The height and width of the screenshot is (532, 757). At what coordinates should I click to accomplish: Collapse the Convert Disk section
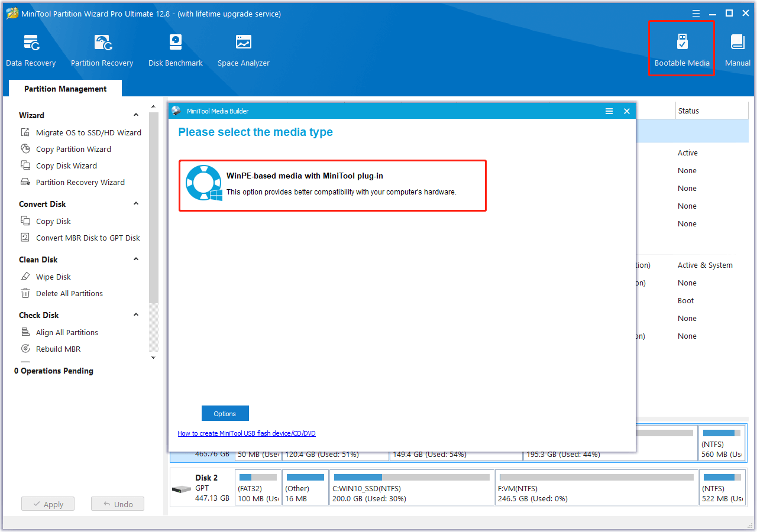click(x=136, y=204)
